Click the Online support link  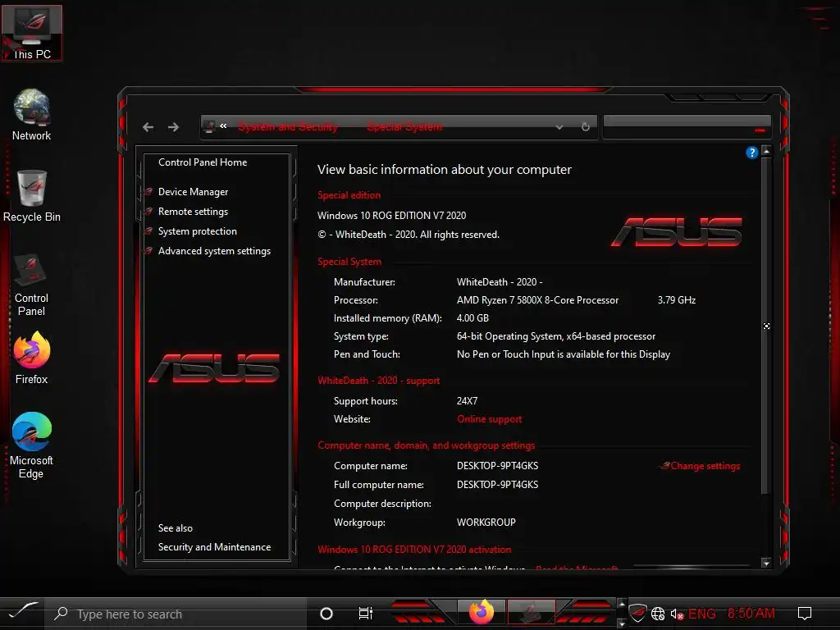[x=489, y=419]
